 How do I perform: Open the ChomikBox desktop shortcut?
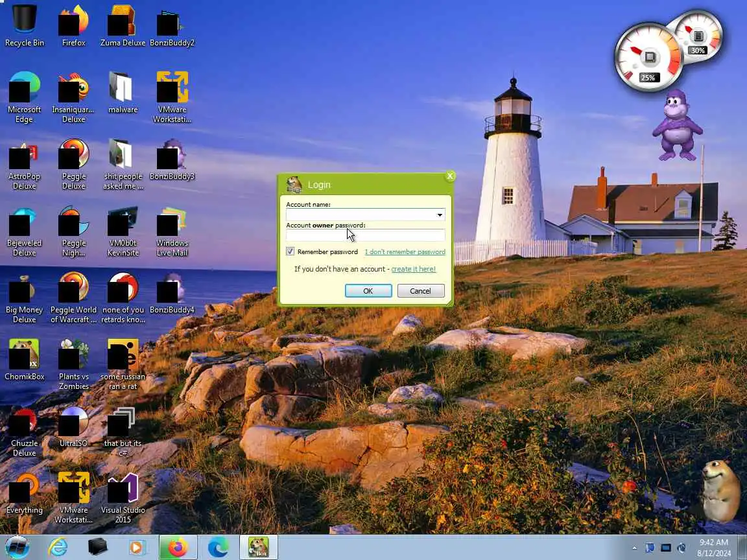point(24,359)
